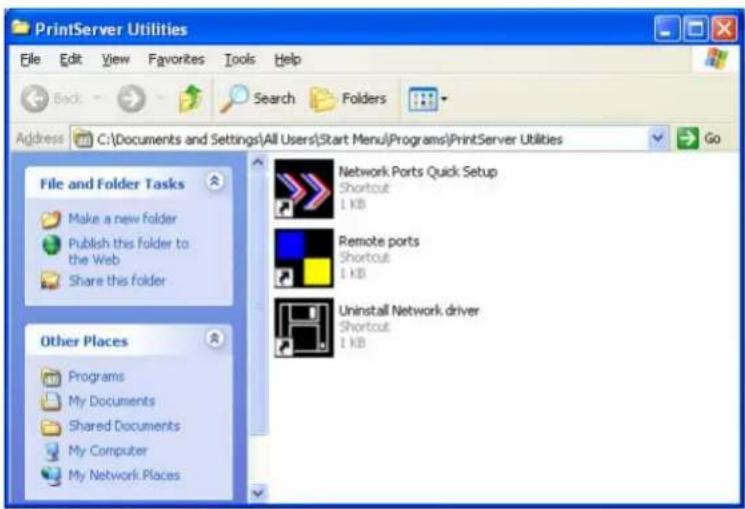The image size is (745, 509).
Task: Open the Views button menu
Action: 428,99
